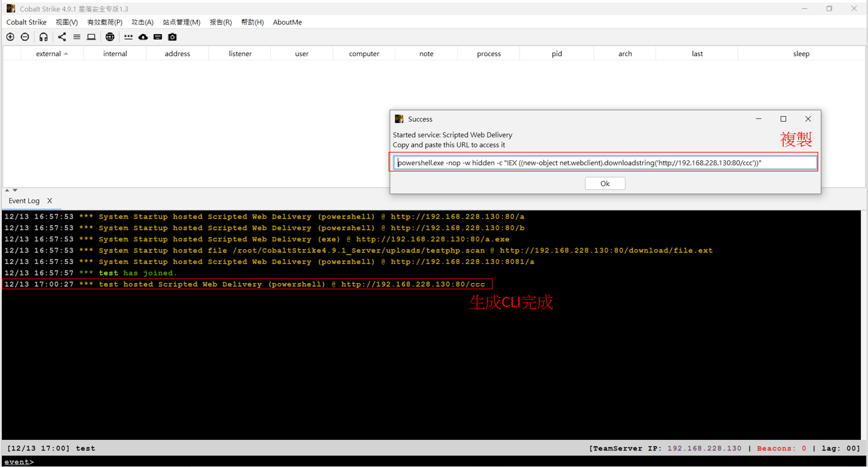Sort by the listener column header
Viewport: 868px width, 467px height.
coord(240,54)
